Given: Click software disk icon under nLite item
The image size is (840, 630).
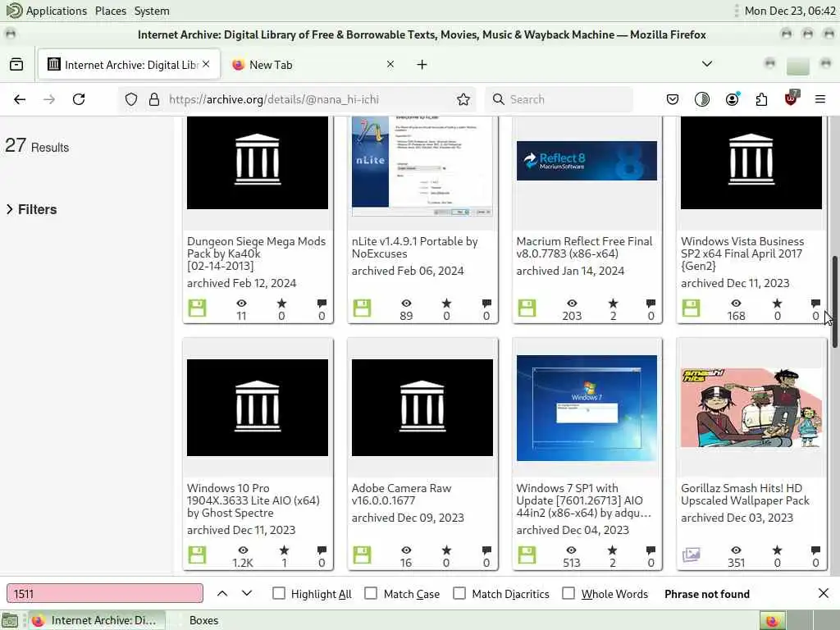Looking at the screenshot, I should click(x=362, y=308).
